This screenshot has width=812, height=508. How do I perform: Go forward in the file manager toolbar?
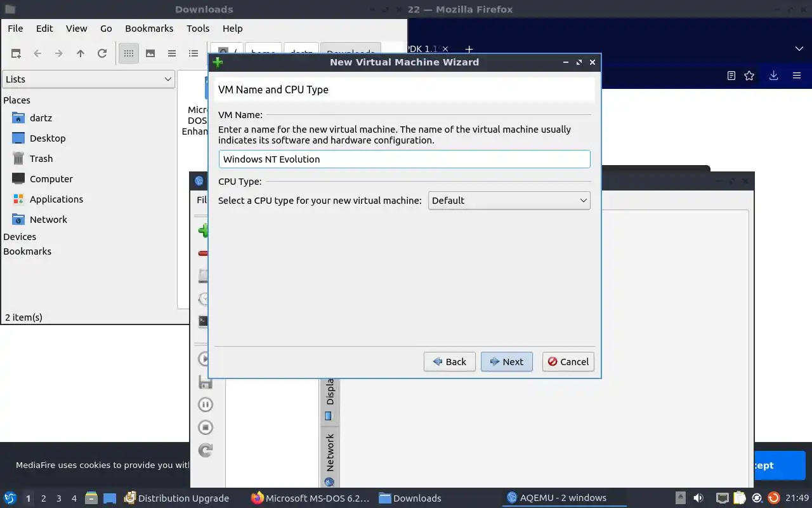(59, 53)
